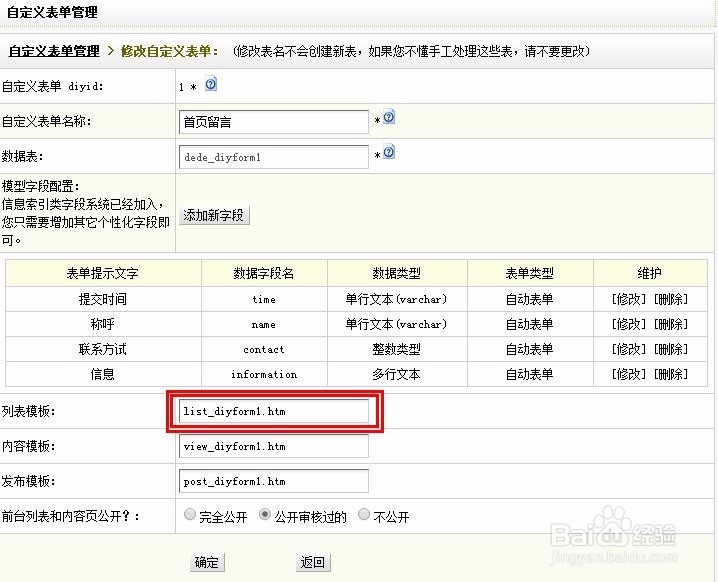Click the 信息 cell
Image resolution: width=718 pixels, height=582 pixels.
(x=103, y=375)
